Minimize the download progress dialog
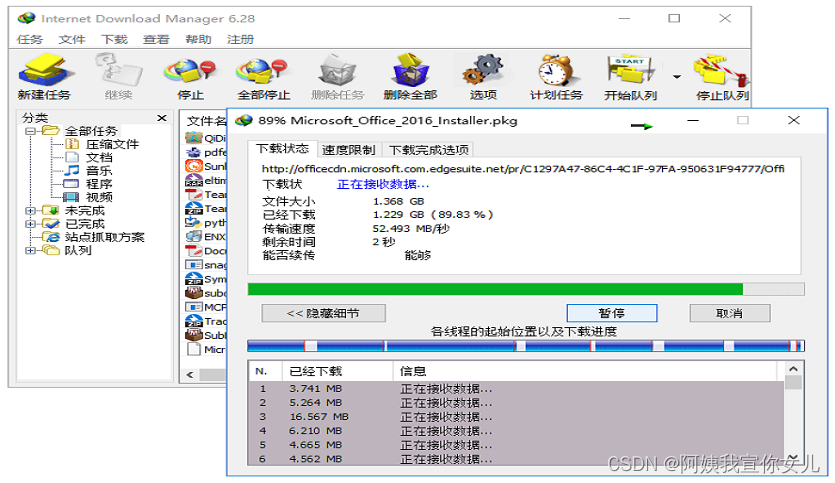This screenshot has width=835, height=483. [x=693, y=120]
